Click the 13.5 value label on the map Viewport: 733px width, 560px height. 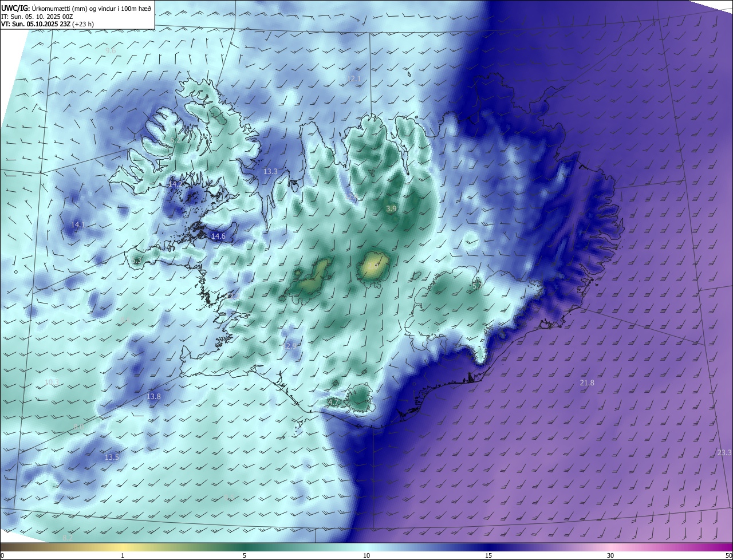pyautogui.click(x=112, y=457)
